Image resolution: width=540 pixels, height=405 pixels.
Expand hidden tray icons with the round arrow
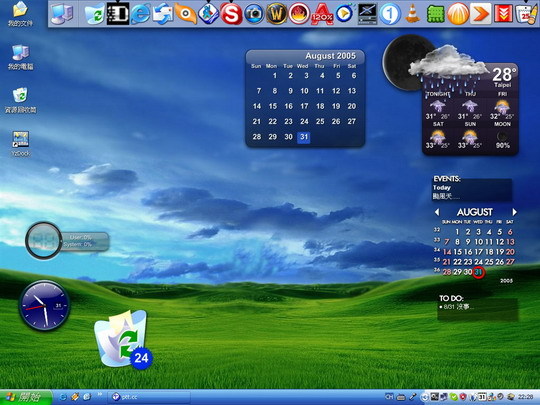point(425,397)
